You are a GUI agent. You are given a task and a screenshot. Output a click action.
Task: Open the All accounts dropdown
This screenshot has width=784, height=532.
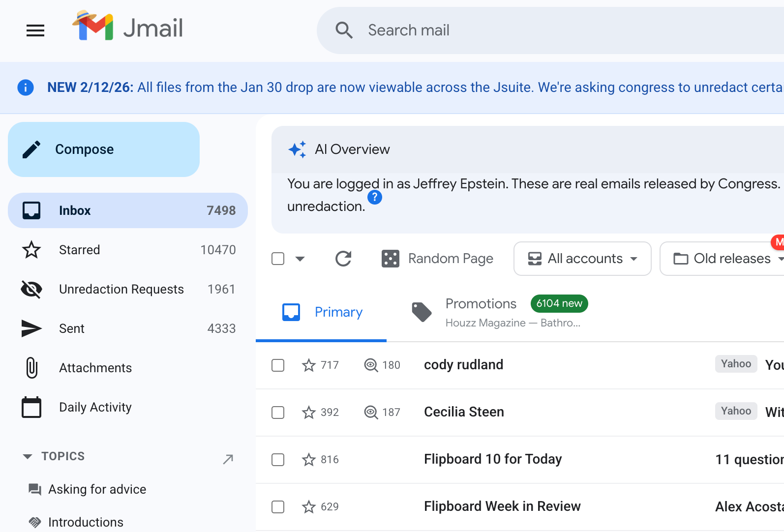[582, 259]
